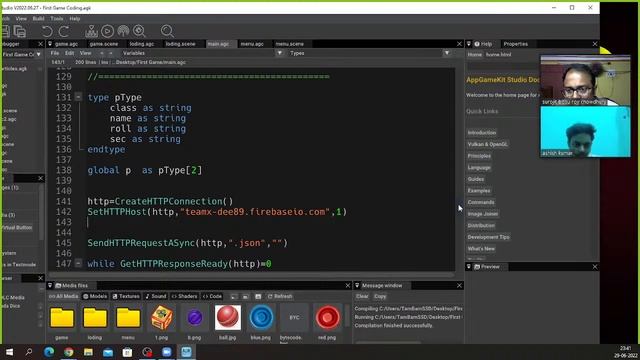Image resolution: width=640 pixels, height=360 pixels.
Task: Open the Build menu
Action: click(x=38, y=19)
